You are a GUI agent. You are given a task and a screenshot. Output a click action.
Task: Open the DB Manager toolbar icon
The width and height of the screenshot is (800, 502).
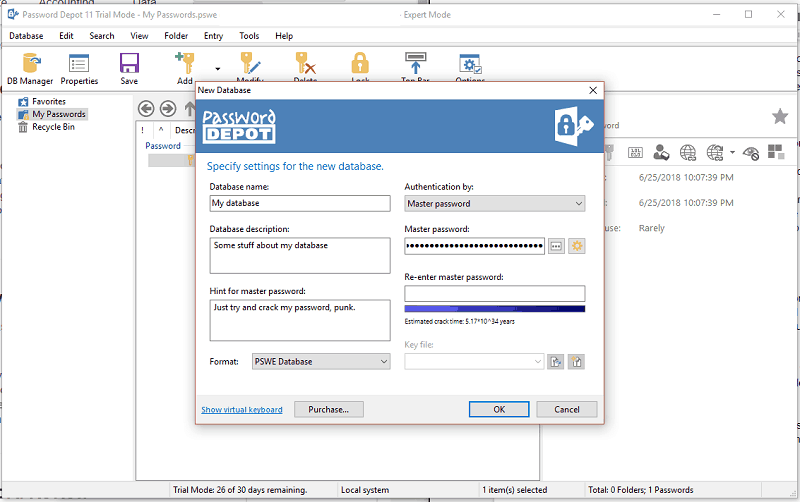[x=30, y=69]
